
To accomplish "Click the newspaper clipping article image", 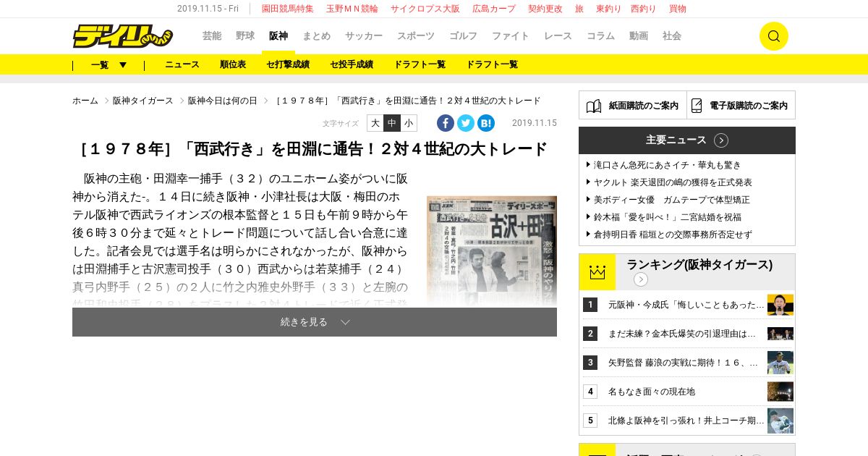I will coord(492,250).
